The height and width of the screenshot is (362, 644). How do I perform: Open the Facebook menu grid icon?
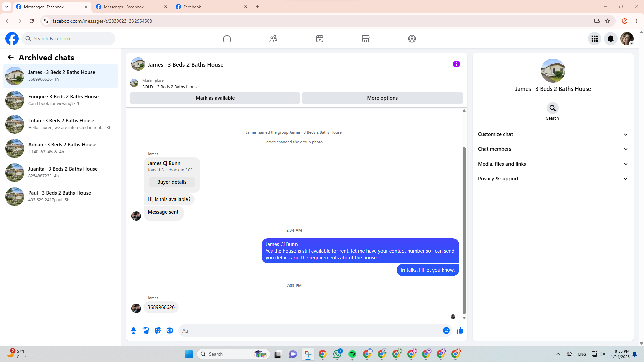(594, 39)
